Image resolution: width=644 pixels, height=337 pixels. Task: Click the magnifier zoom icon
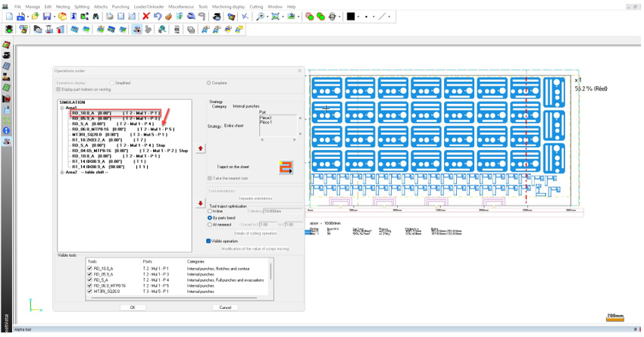point(260,17)
